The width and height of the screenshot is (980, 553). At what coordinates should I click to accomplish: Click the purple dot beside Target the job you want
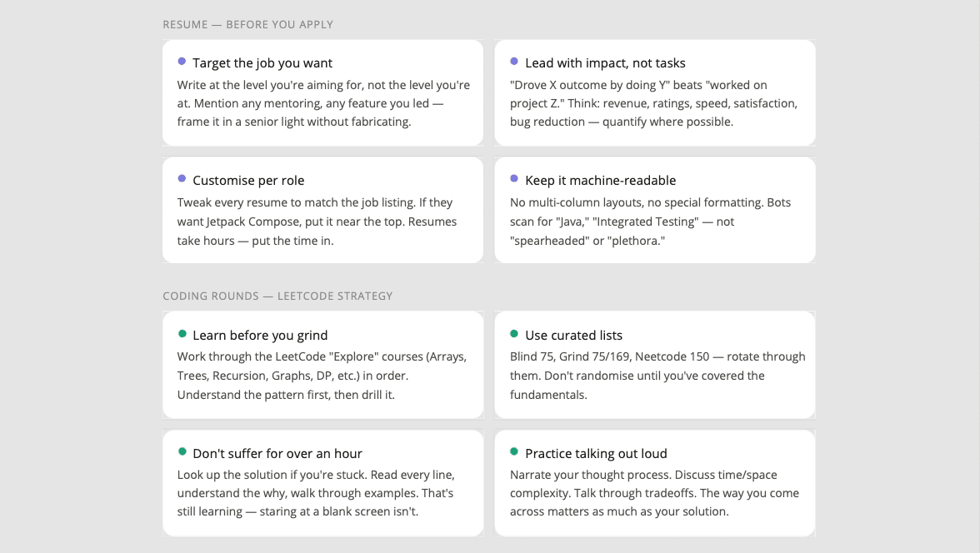[182, 62]
